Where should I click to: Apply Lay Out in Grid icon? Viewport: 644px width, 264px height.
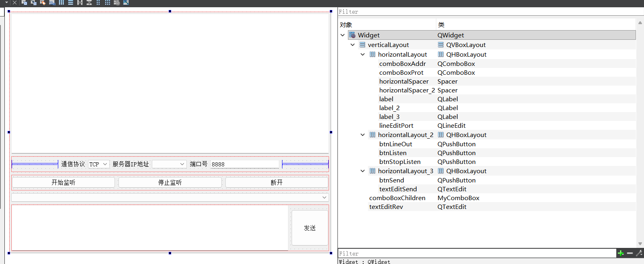point(108,2)
